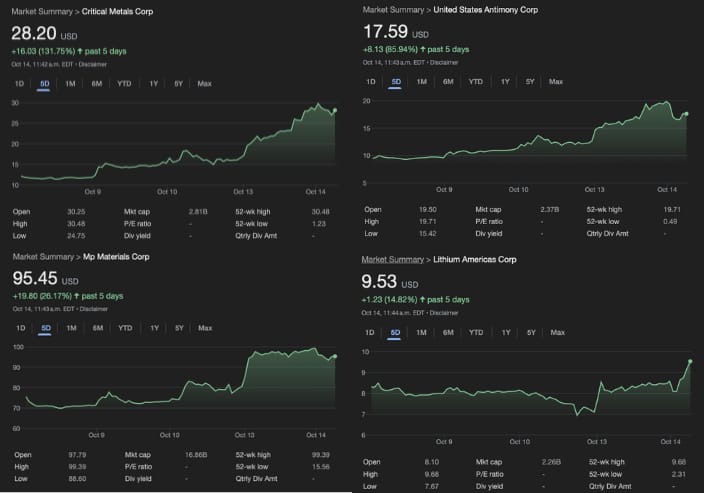Show Max range for Mp Materials Corp
704x493 pixels.
click(x=205, y=328)
